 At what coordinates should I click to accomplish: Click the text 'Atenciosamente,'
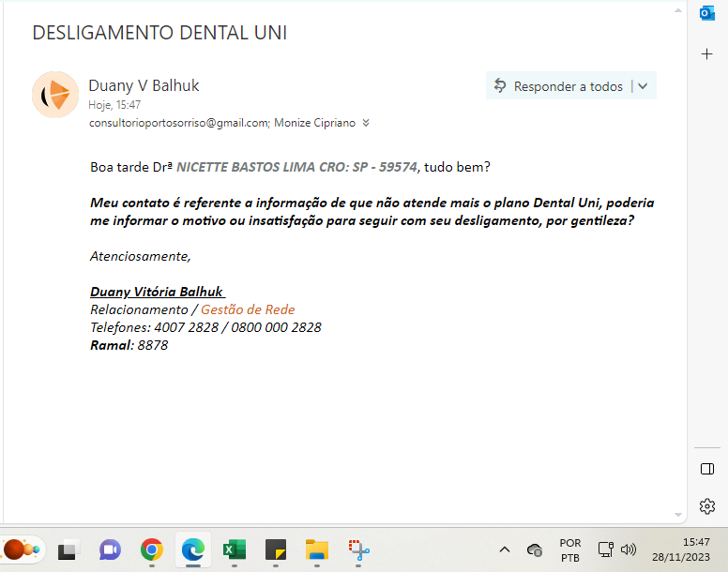pyautogui.click(x=141, y=256)
